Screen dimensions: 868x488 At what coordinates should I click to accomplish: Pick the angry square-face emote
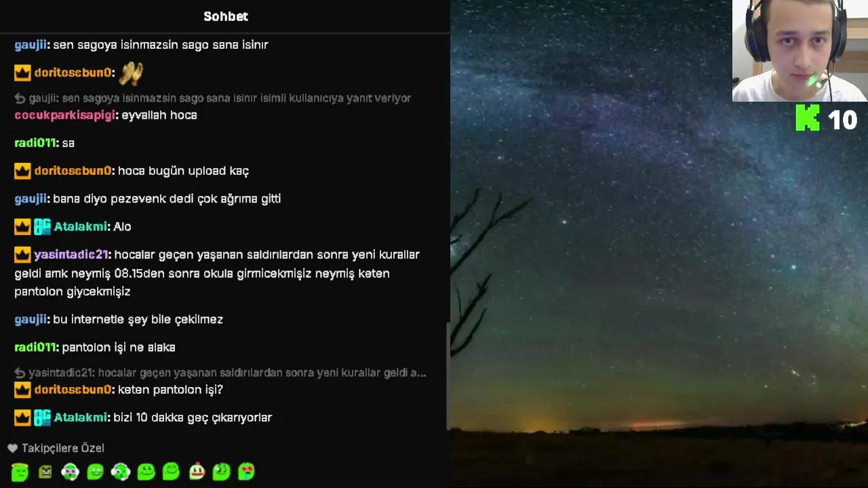pos(45,472)
